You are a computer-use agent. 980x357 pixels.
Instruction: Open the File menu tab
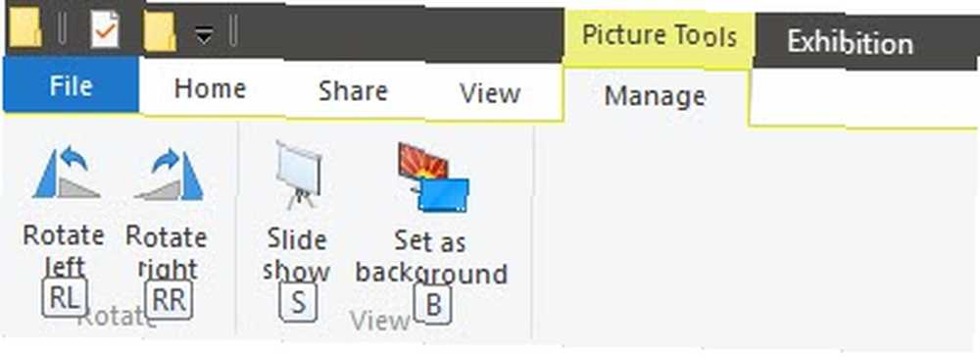click(71, 85)
